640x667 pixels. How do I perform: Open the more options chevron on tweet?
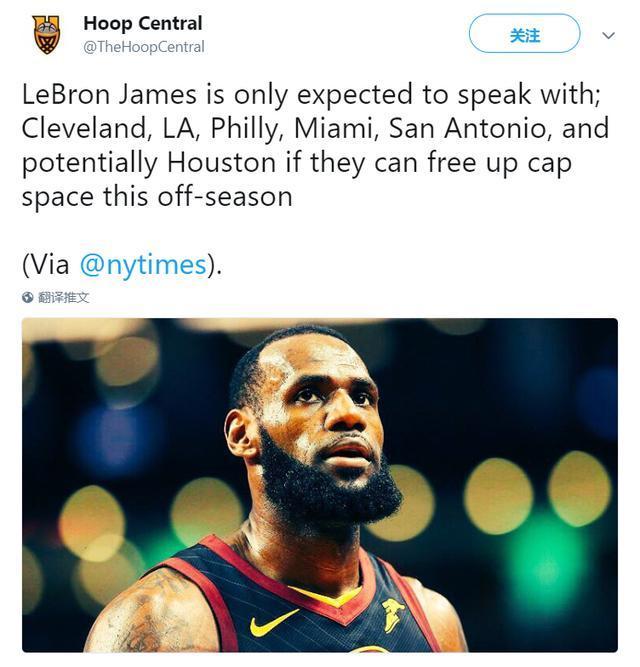[x=608, y=35]
